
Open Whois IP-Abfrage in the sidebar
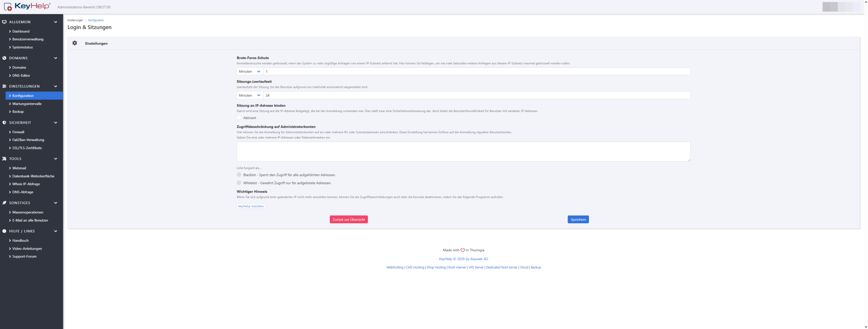26,184
